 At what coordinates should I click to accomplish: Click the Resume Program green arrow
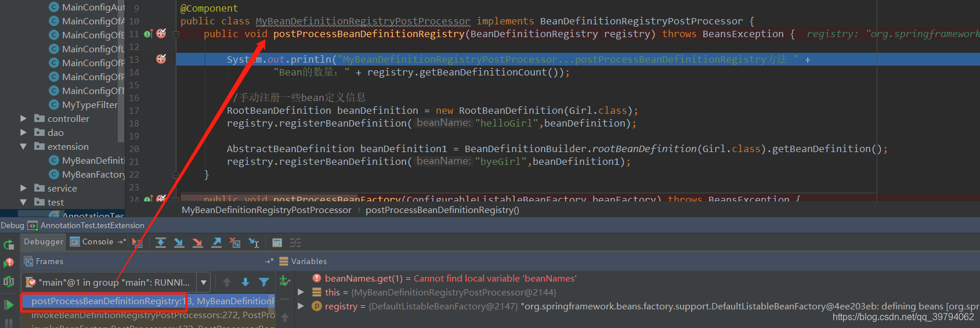[9, 304]
